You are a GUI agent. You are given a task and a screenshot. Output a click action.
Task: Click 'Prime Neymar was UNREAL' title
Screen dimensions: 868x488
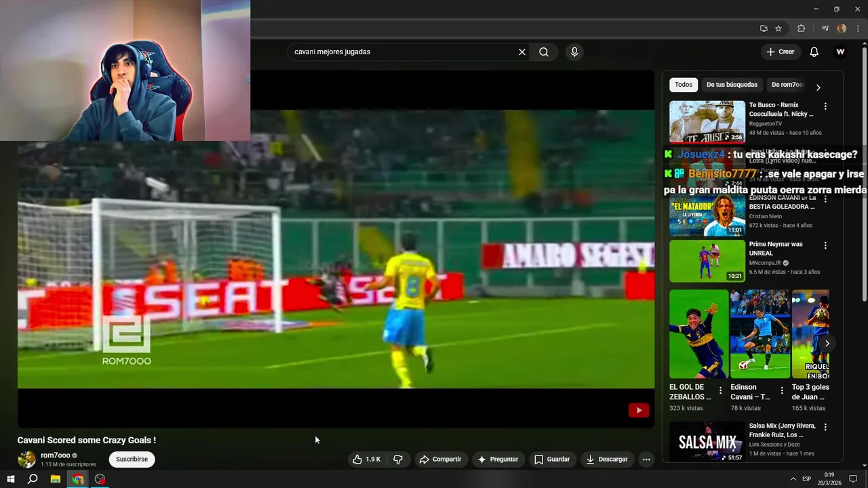pyautogui.click(x=776, y=249)
